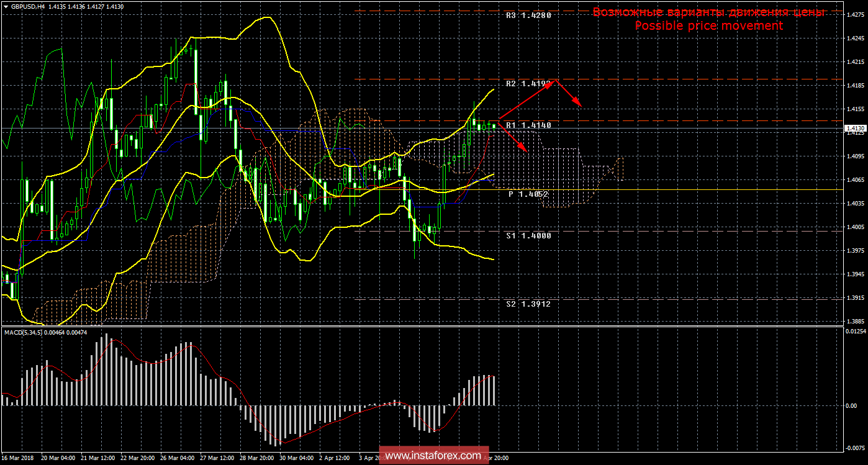
Task: Select the R2 1.4199 resistance level label
Action: click(528, 83)
